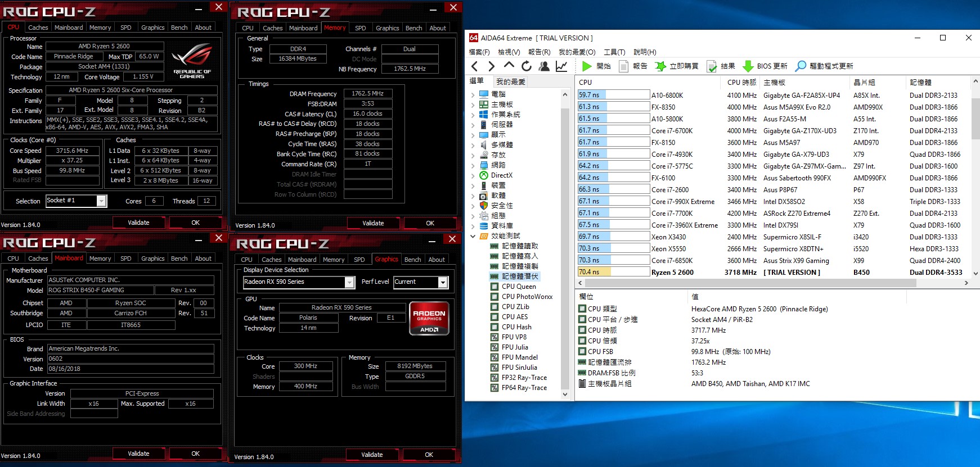Screen dimensions: 980x467
Task: Expand 電腦 computer tree node
Action: (473, 94)
